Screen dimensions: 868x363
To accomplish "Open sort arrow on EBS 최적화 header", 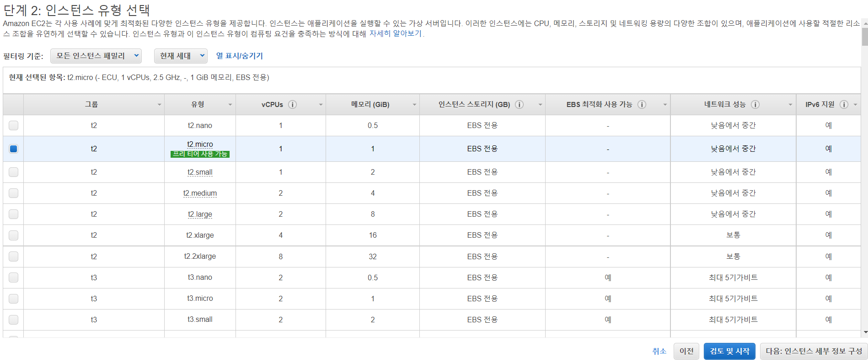I will (x=665, y=105).
